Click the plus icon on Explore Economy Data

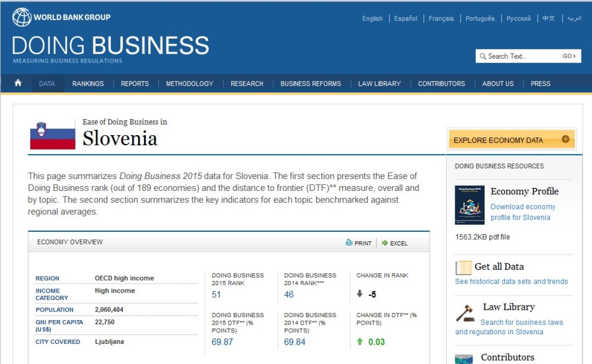(x=565, y=140)
